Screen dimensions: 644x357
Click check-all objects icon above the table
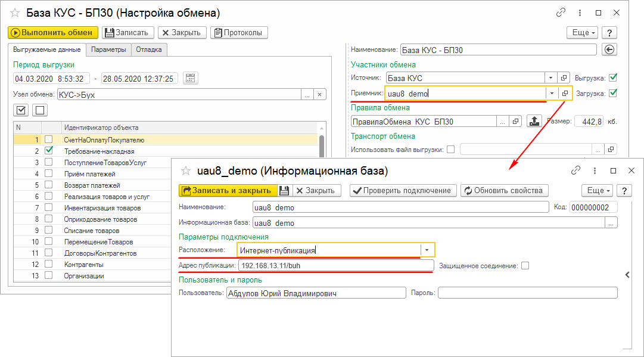point(21,110)
